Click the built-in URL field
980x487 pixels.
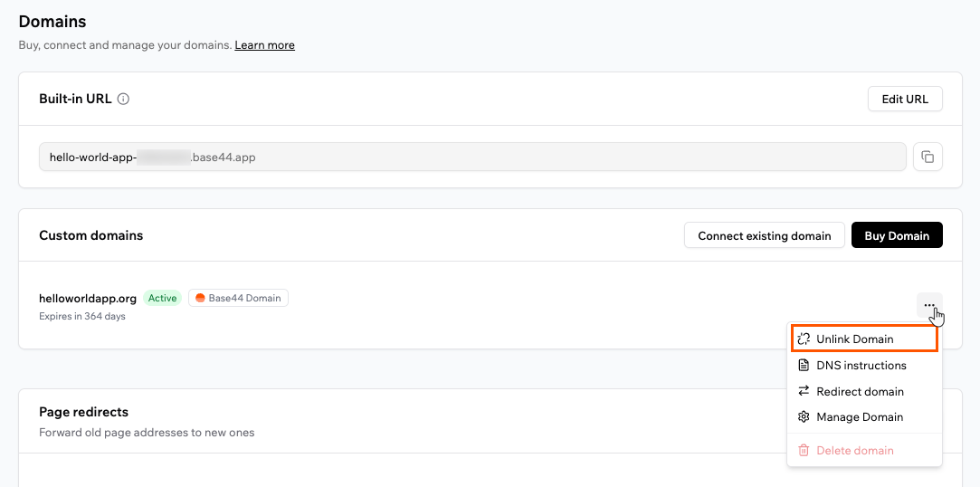(x=472, y=157)
